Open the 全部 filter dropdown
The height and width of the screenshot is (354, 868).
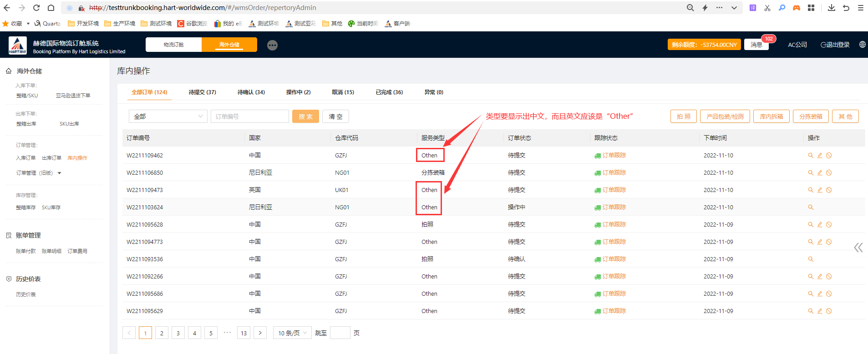click(x=168, y=116)
